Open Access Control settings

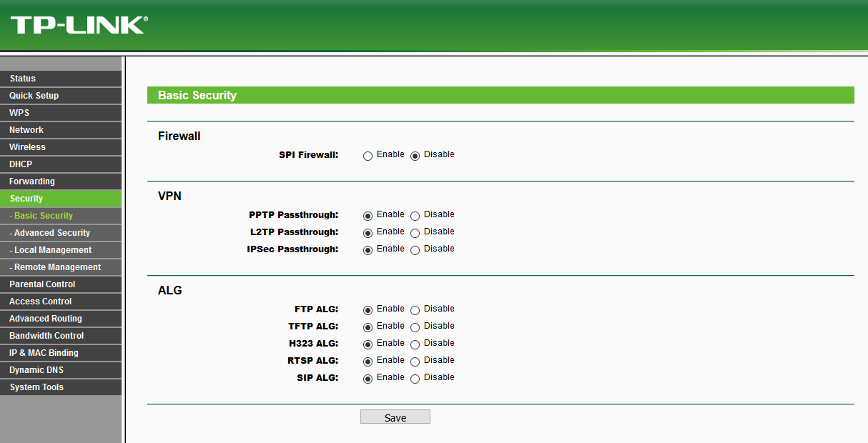point(61,302)
